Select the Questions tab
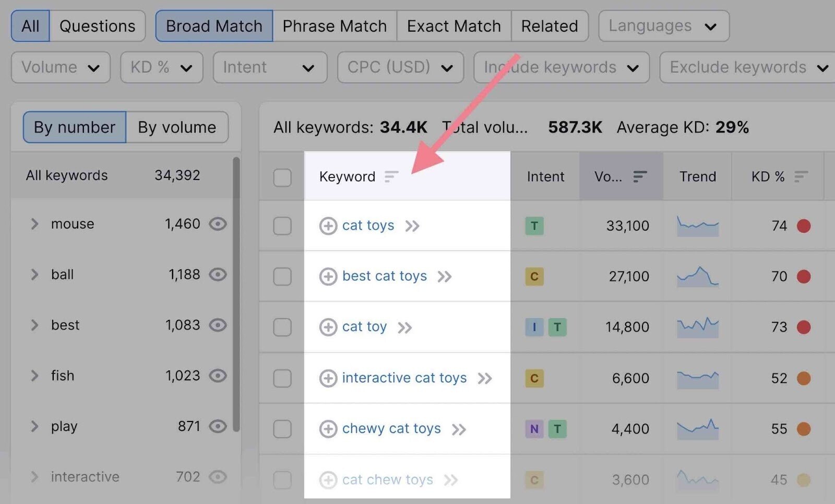This screenshot has width=835, height=504. pyautogui.click(x=97, y=26)
